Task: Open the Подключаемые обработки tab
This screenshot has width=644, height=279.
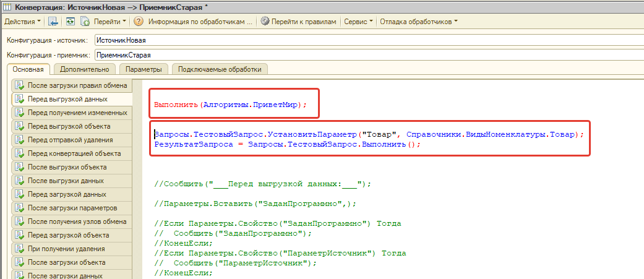Action: 220,69
